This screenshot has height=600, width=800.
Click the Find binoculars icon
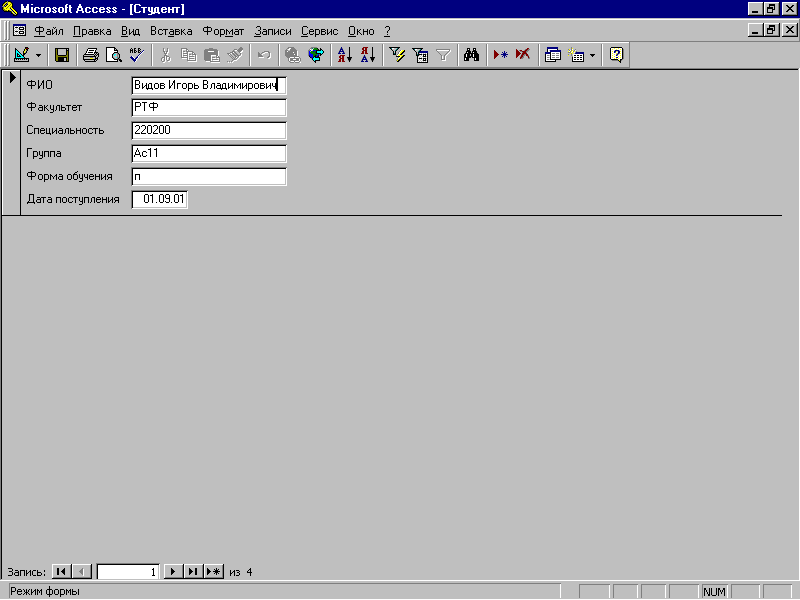(x=471, y=55)
